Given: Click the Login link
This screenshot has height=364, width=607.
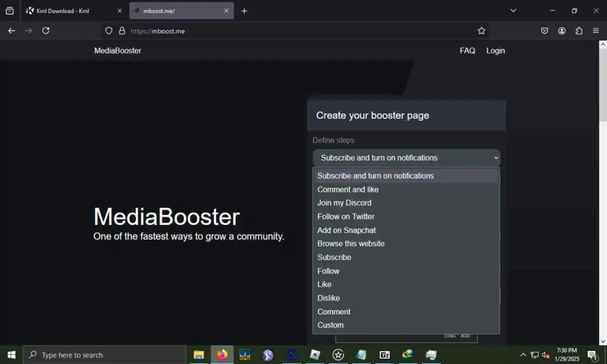Looking at the screenshot, I should point(496,51).
